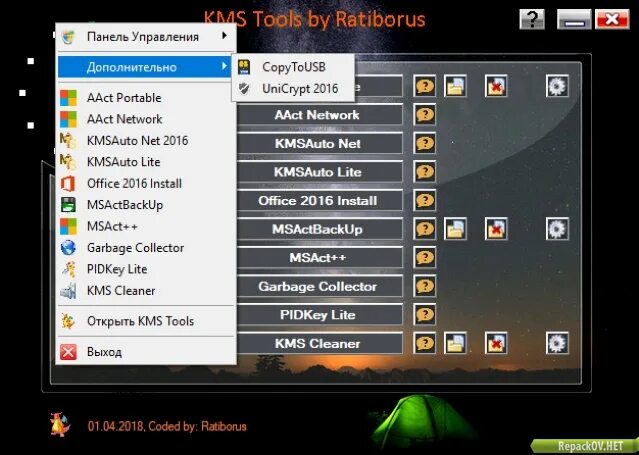
Task: Click the MSActBackUp main window button
Action: click(x=320, y=229)
